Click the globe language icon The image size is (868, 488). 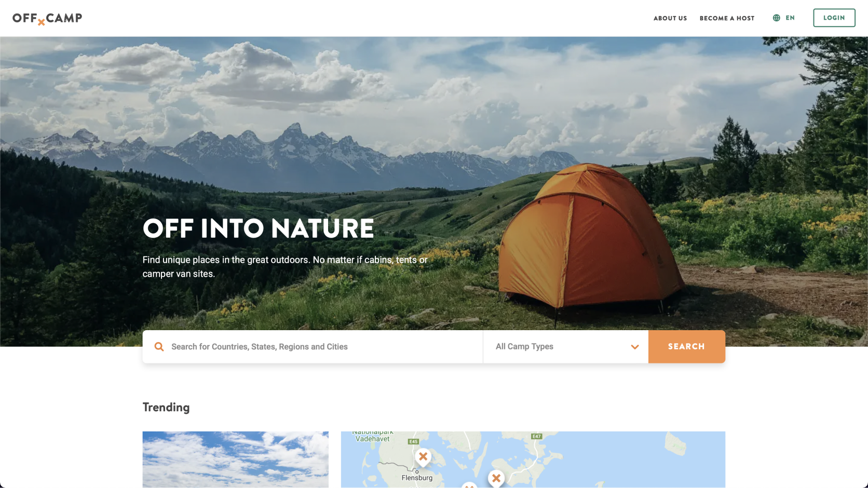pos(776,18)
